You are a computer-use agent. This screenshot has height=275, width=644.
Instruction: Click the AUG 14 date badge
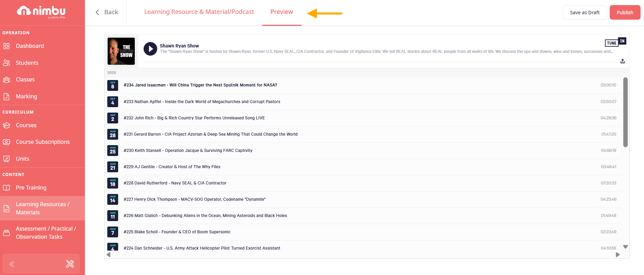[113, 199]
